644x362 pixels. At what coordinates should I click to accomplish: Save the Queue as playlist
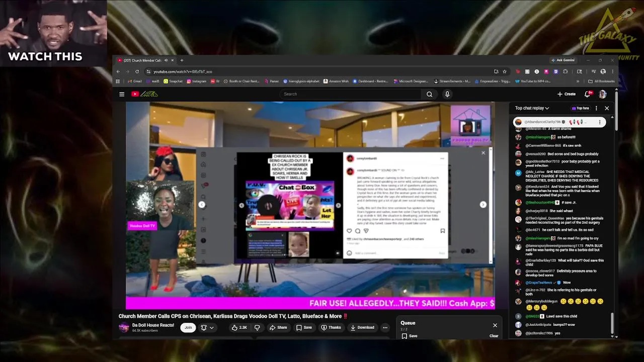(x=410, y=336)
